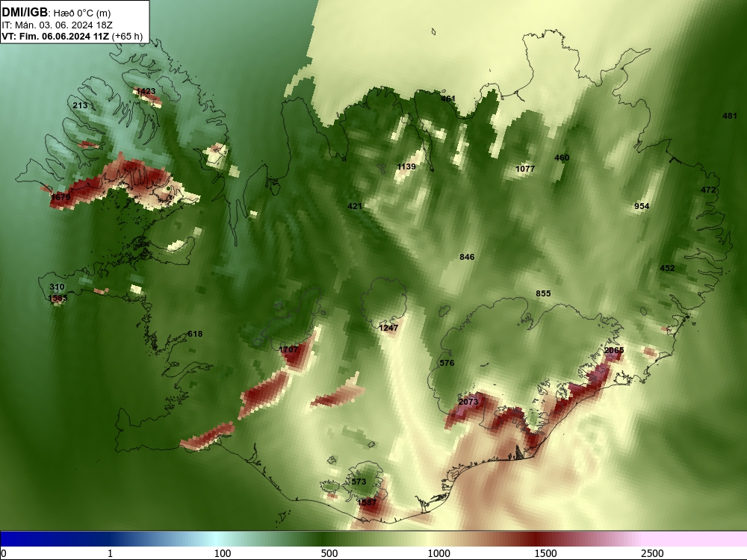The width and height of the screenshot is (747, 560).
Task: Click the 0 tick on the color scale
Action: [x=4, y=553]
